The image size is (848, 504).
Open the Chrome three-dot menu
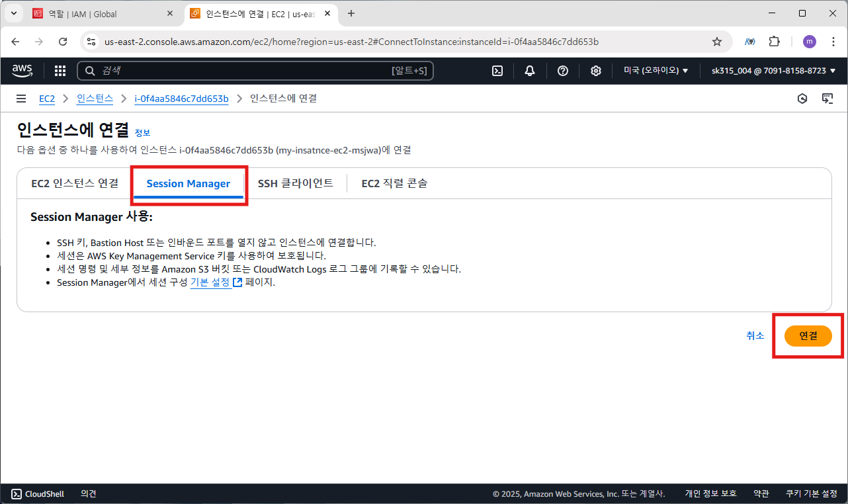click(832, 42)
